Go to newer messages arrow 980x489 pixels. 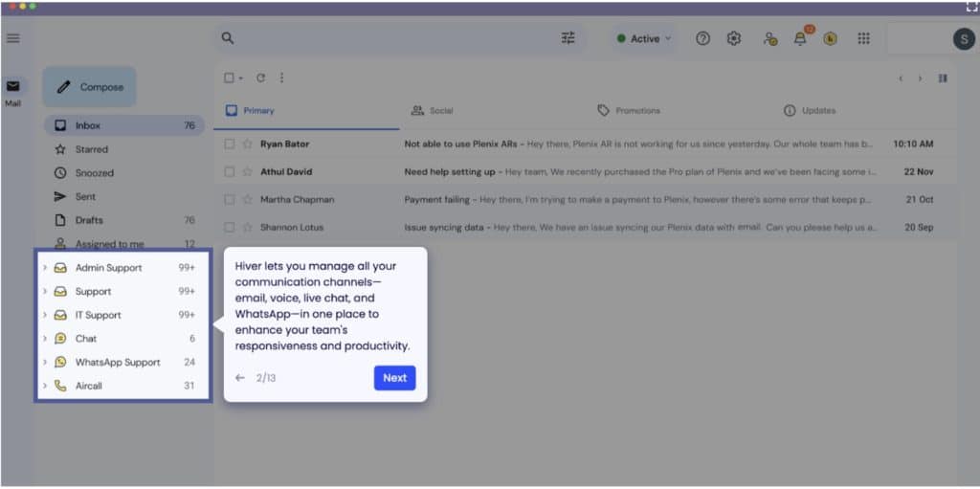901,78
